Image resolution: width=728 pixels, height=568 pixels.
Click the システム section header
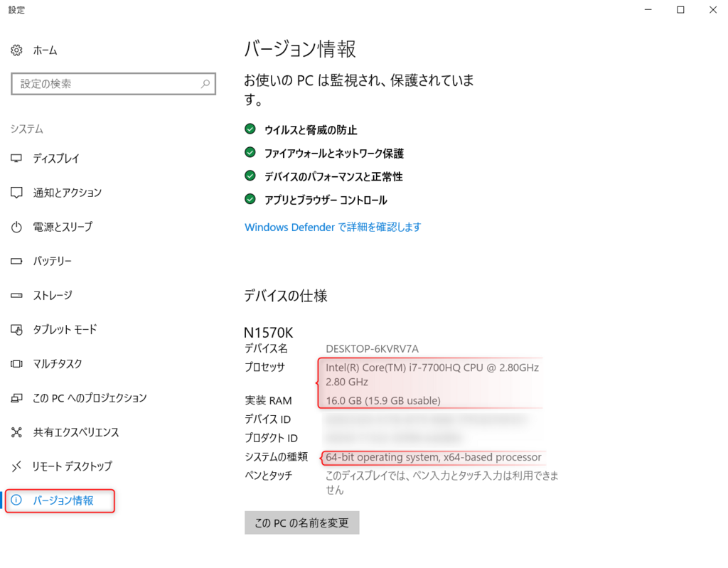pos(27,129)
